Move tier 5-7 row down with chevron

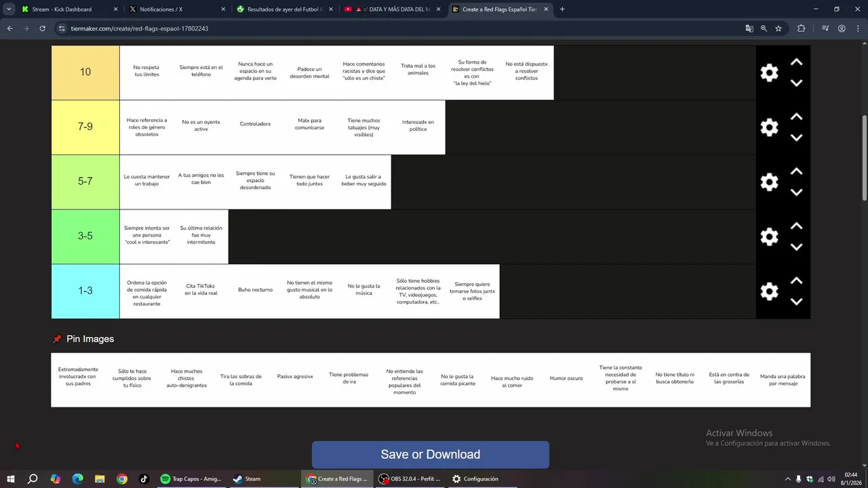point(797,192)
